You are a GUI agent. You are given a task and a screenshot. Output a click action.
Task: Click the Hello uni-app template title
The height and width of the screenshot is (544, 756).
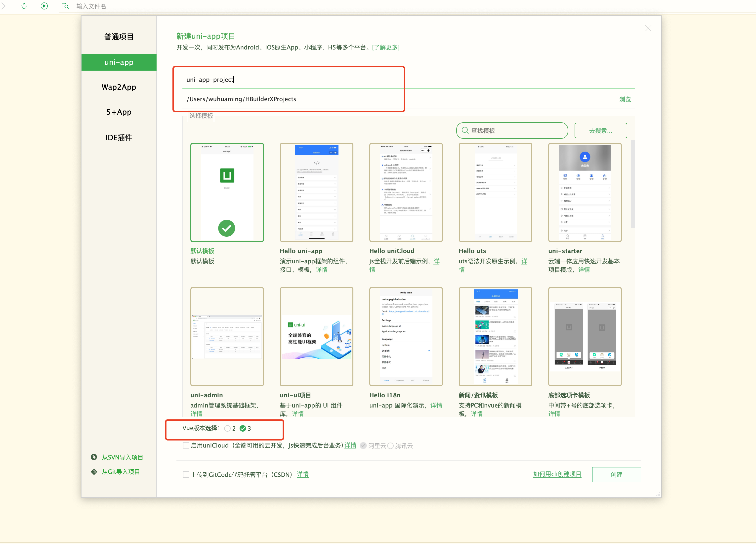click(301, 251)
